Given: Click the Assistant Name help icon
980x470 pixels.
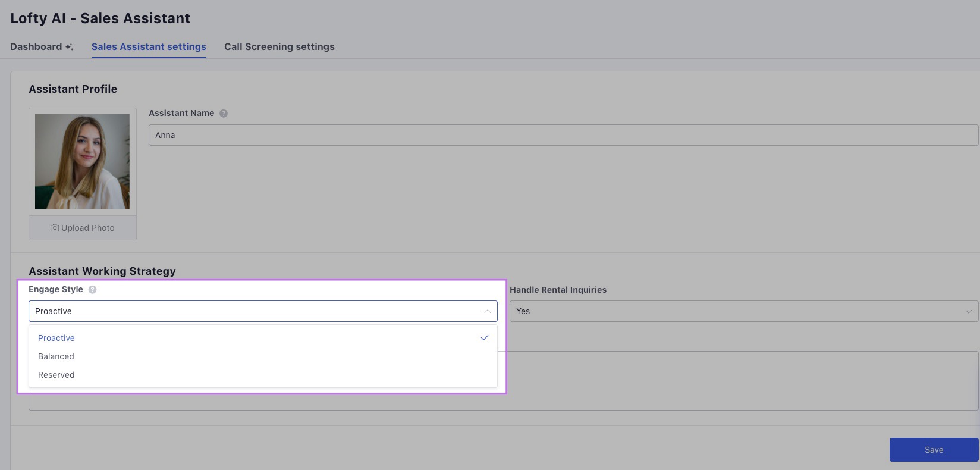Looking at the screenshot, I should tap(224, 113).
